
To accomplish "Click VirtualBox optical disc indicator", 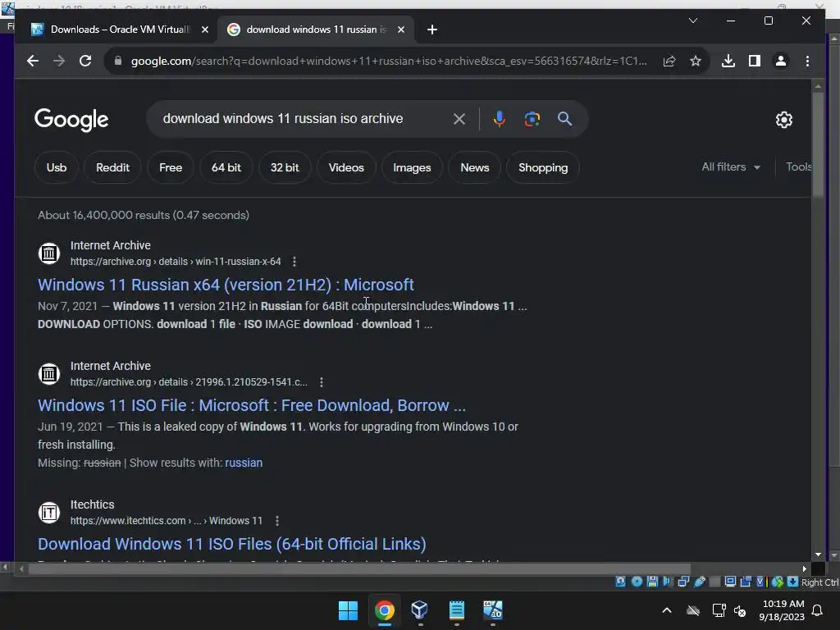I will pyautogui.click(x=637, y=582).
